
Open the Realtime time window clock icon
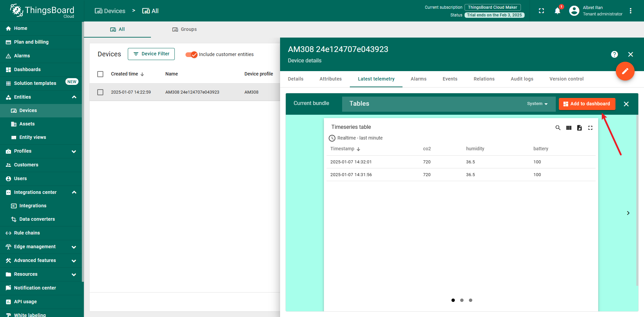click(x=332, y=138)
